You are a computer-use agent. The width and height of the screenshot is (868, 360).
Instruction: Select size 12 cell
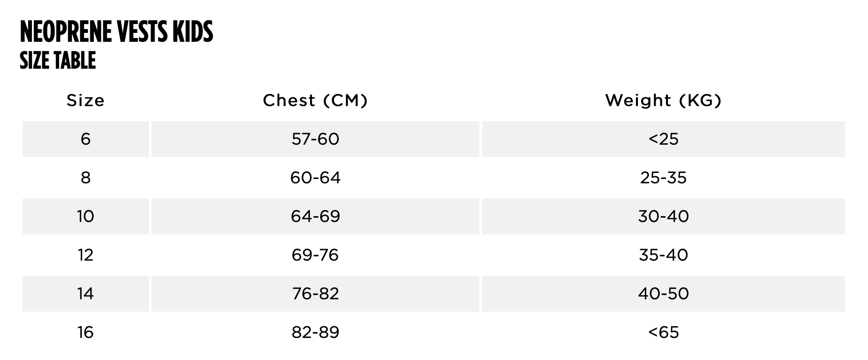pos(85,255)
